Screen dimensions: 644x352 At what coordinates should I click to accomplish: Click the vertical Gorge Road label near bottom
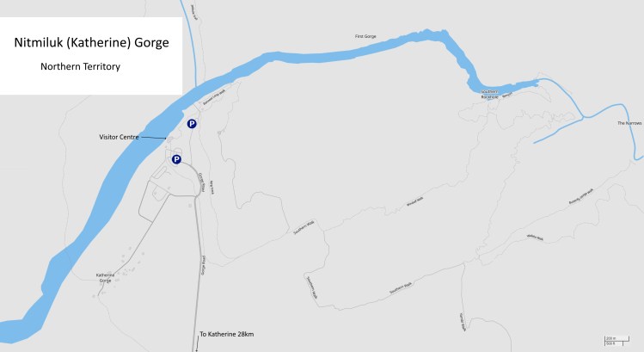click(203, 266)
